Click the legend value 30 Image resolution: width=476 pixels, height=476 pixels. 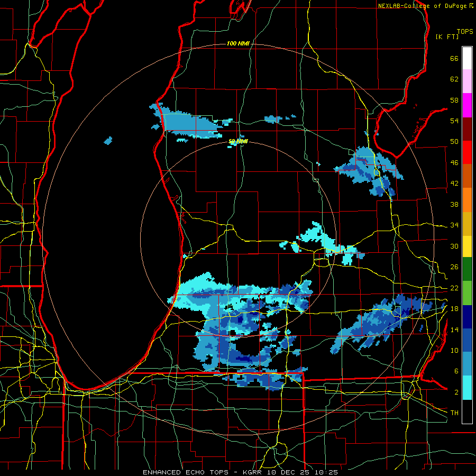pyautogui.click(x=454, y=246)
